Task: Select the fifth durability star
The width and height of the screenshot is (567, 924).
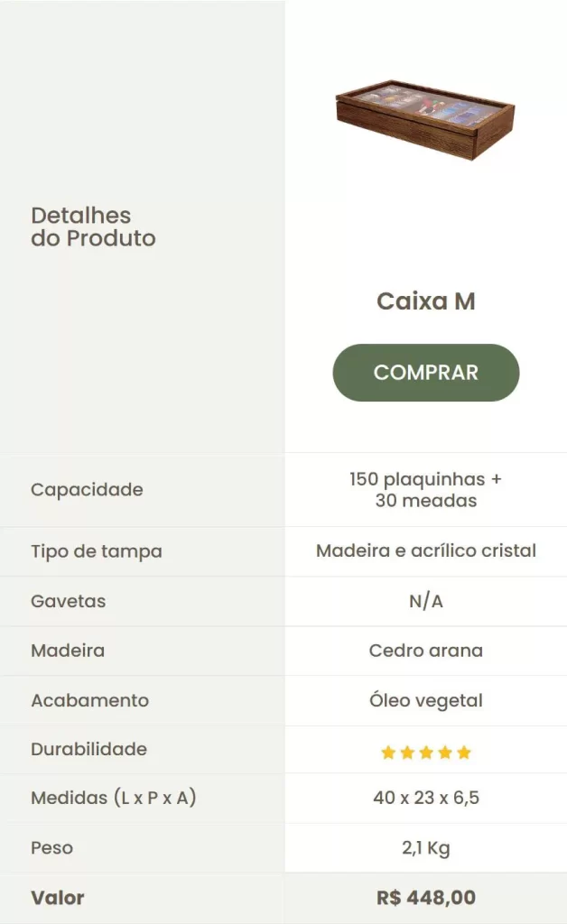Action: tap(464, 753)
